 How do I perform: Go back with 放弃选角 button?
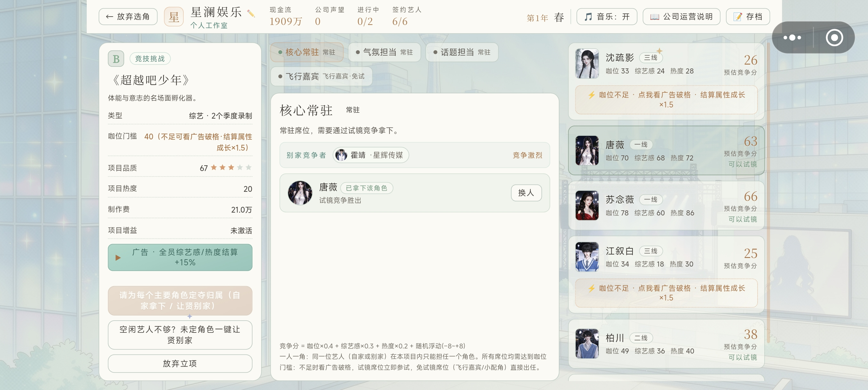[128, 17]
